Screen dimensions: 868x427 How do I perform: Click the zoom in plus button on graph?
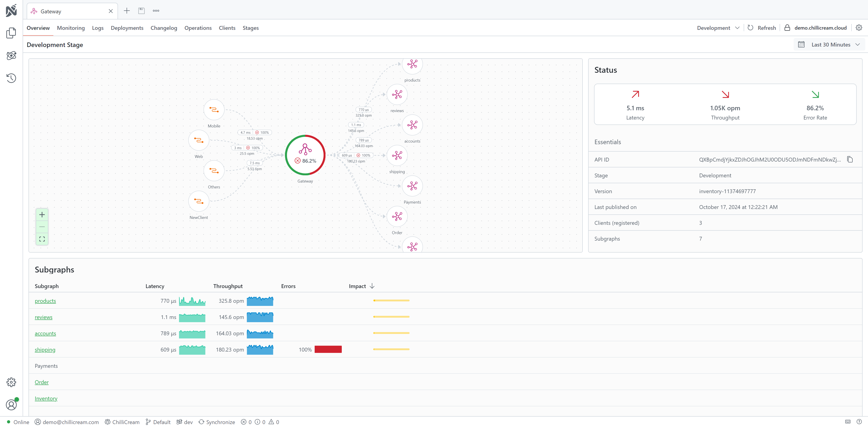tap(42, 214)
